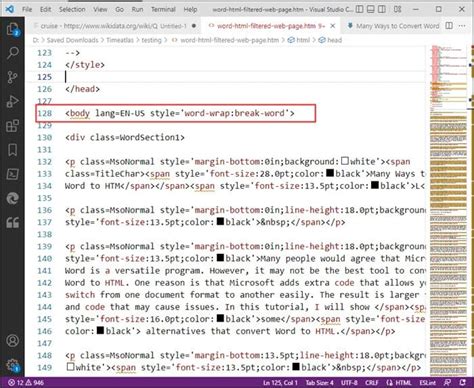Click line number 130 in gutter
The height and width of the screenshot is (388, 474).
[x=44, y=137]
